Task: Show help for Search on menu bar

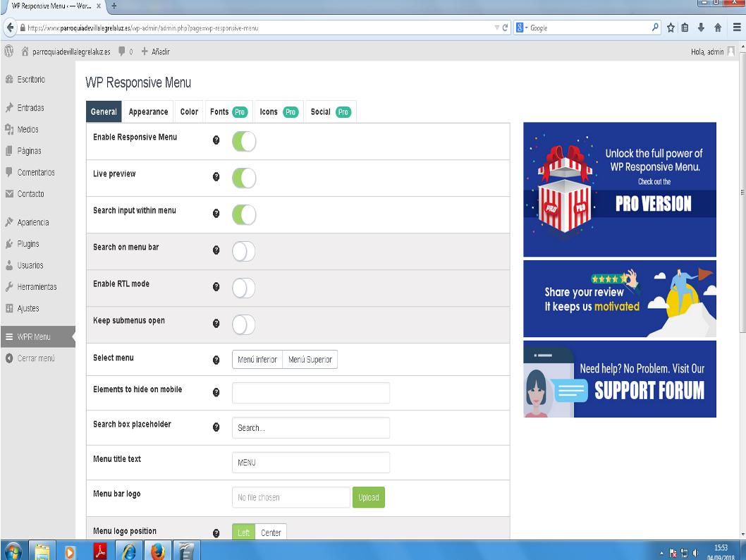Action: [x=216, y=250]
